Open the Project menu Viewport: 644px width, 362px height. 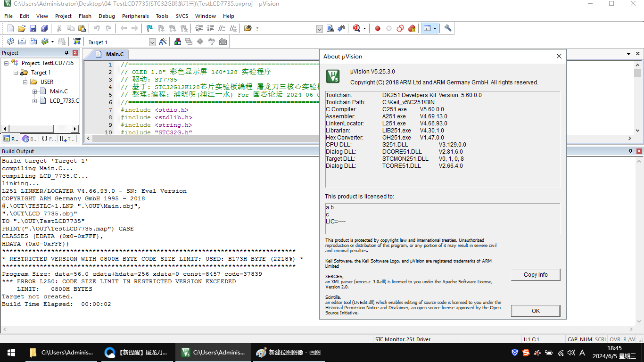click(63, 16)
